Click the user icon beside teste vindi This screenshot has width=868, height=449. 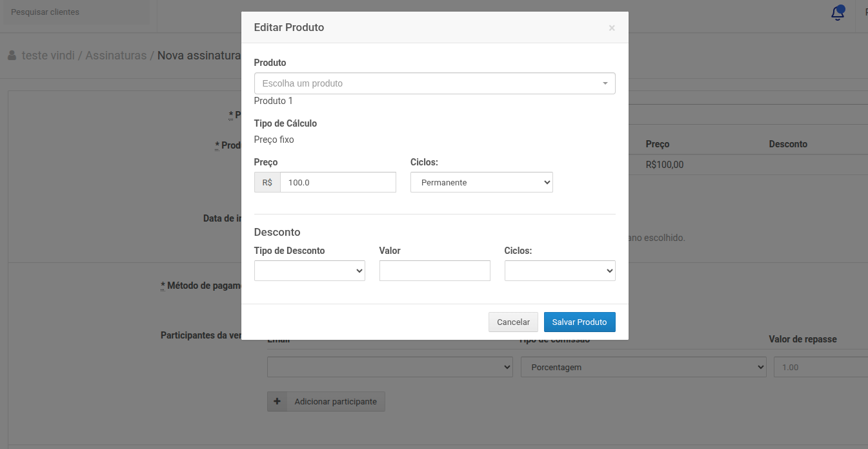click(x=12, y=56)
